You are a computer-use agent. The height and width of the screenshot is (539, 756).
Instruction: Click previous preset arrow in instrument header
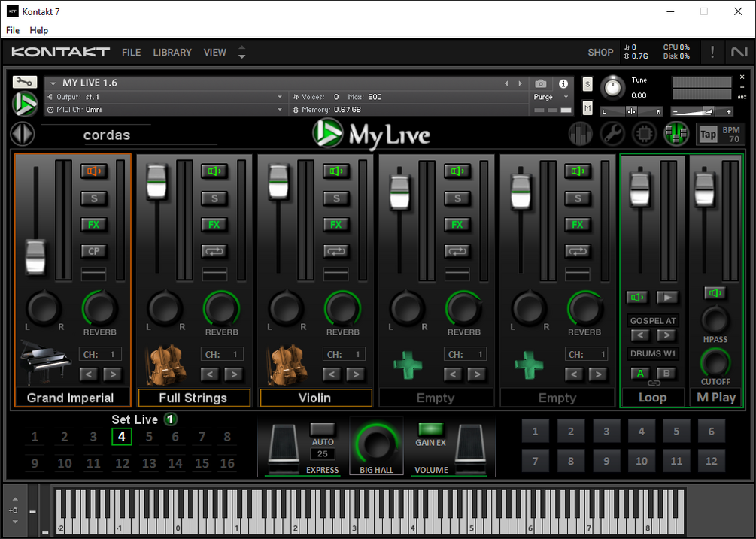click(506, 83)
